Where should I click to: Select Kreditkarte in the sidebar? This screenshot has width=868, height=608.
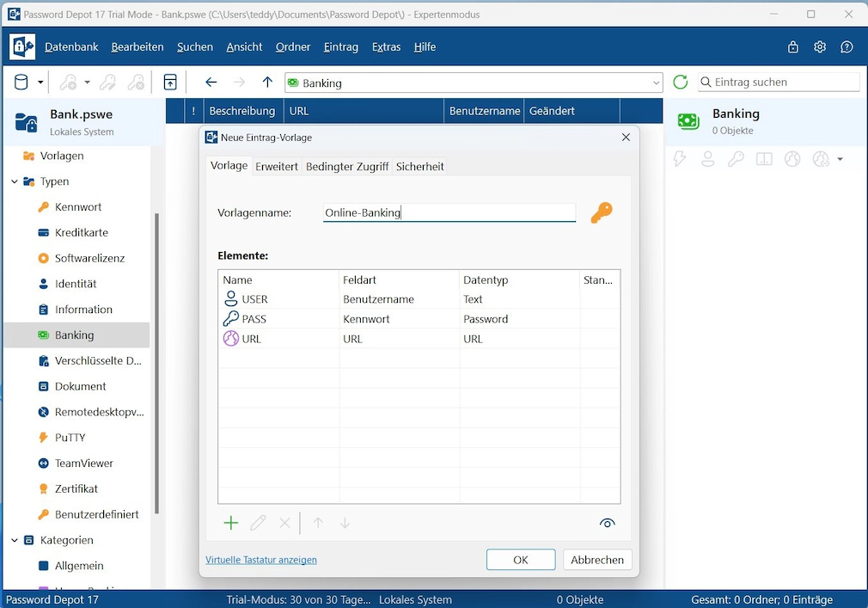click(x=82, y=232)
